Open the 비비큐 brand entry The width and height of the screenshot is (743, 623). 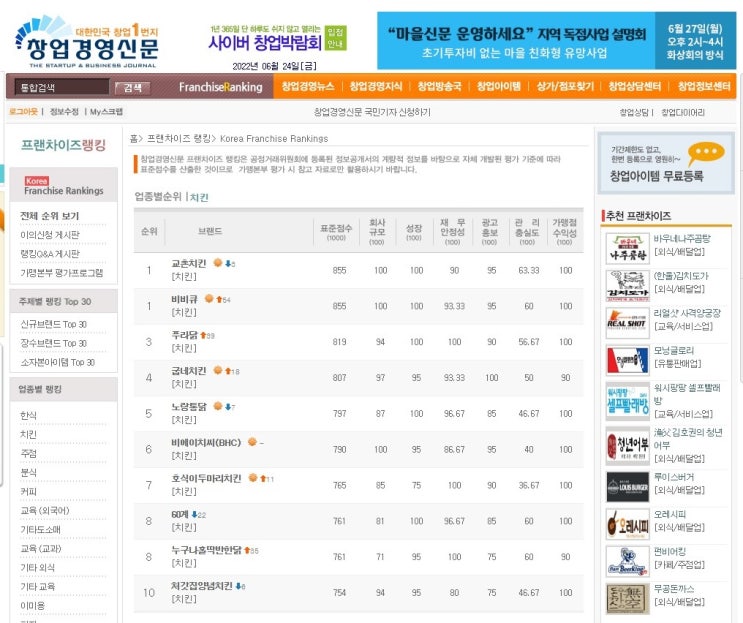184,299
